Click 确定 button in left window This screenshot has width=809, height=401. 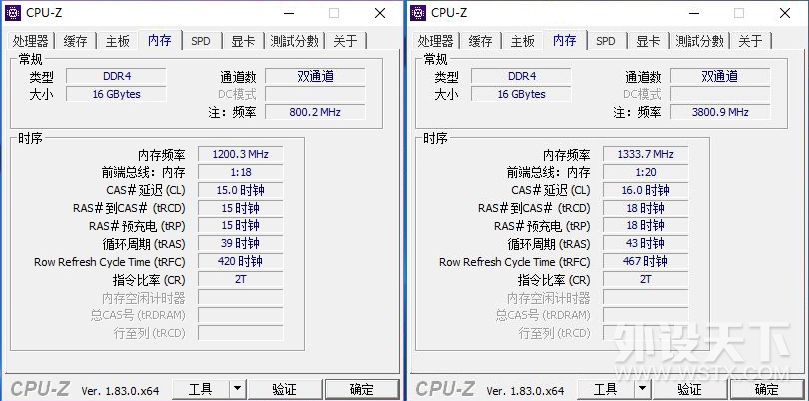point(362,390)
